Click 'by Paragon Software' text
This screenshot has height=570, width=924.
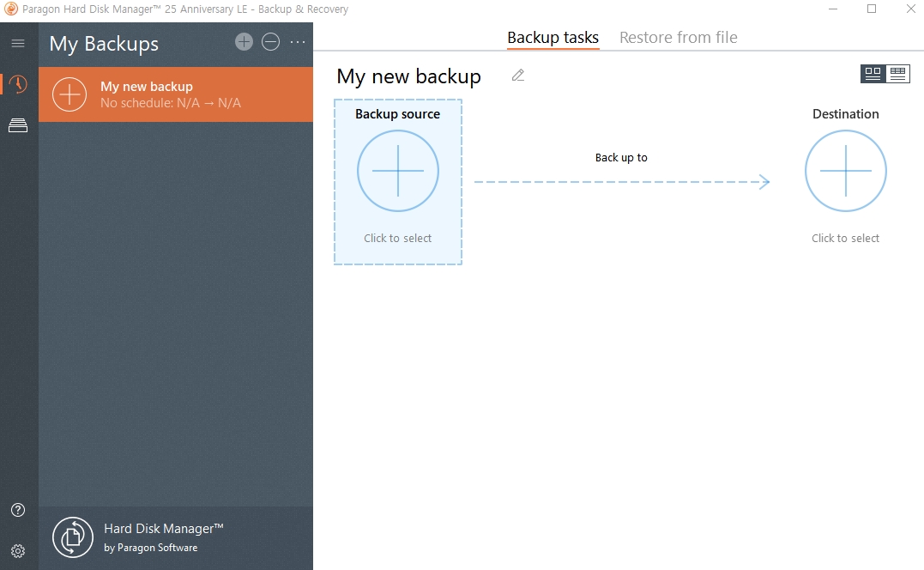tap(151, 548)
